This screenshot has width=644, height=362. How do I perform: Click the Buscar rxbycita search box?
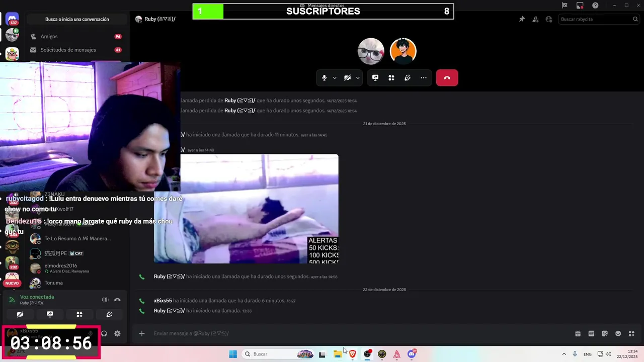tap(598, 19)
